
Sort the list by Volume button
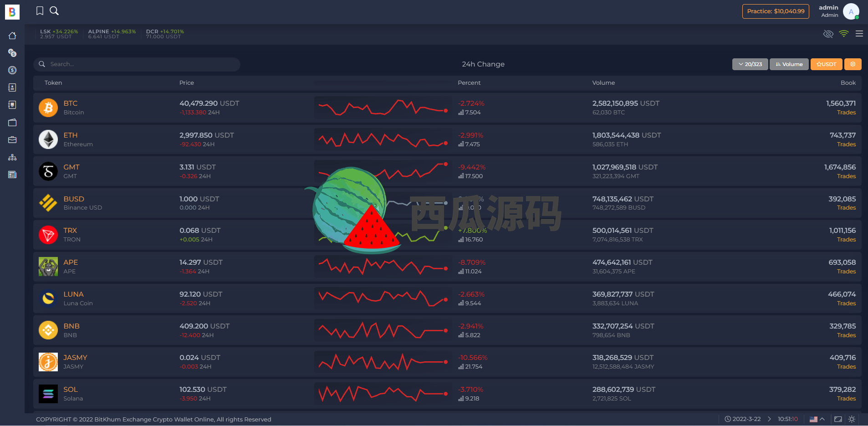(x=789, y=64)
